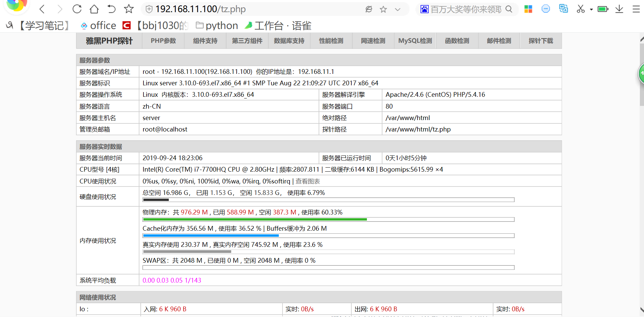Open the colorful grid apps icon
Viewport: 644px width, 317px height.
coord(528,9)
